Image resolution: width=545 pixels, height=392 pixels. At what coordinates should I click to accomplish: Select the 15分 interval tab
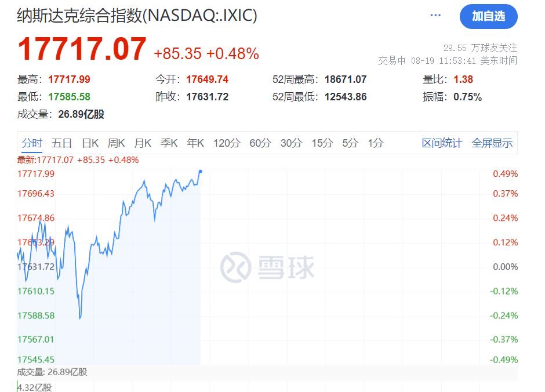coord(322,143)
